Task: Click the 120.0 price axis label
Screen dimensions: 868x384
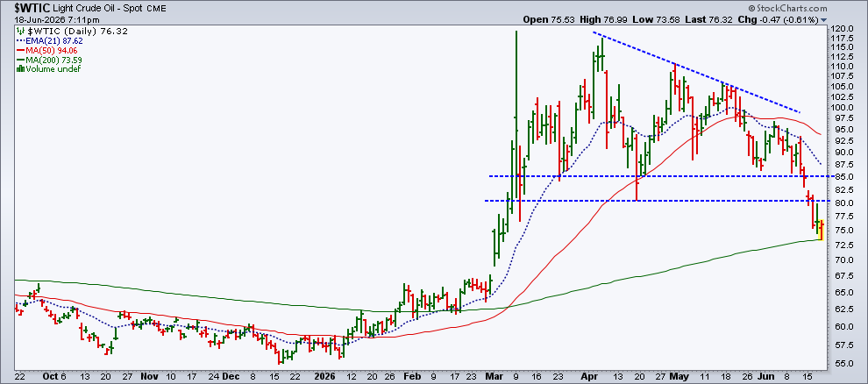Action: 841,29
